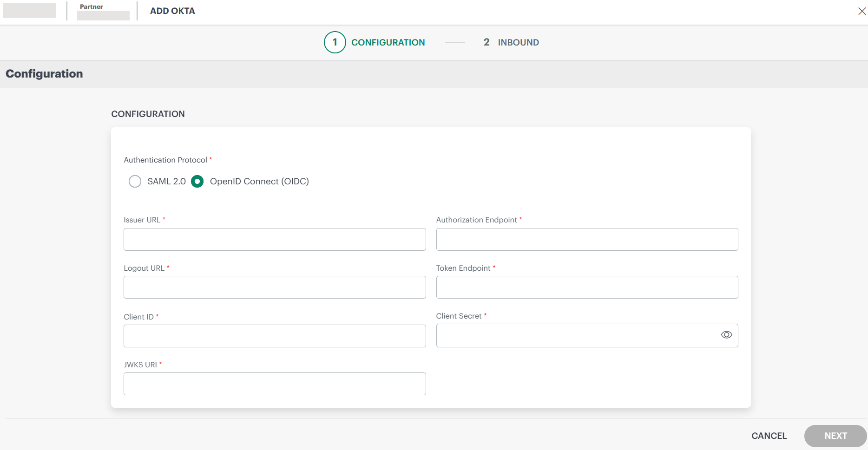Show the Client Secret value using the eye icon
The height and width of the screenshot is (450, 868).
726,335
